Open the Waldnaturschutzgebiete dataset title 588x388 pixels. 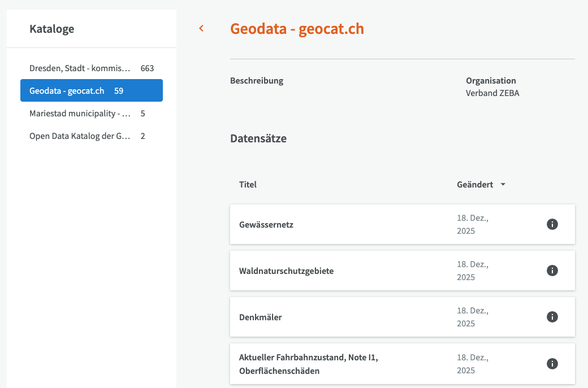(286, 271)
